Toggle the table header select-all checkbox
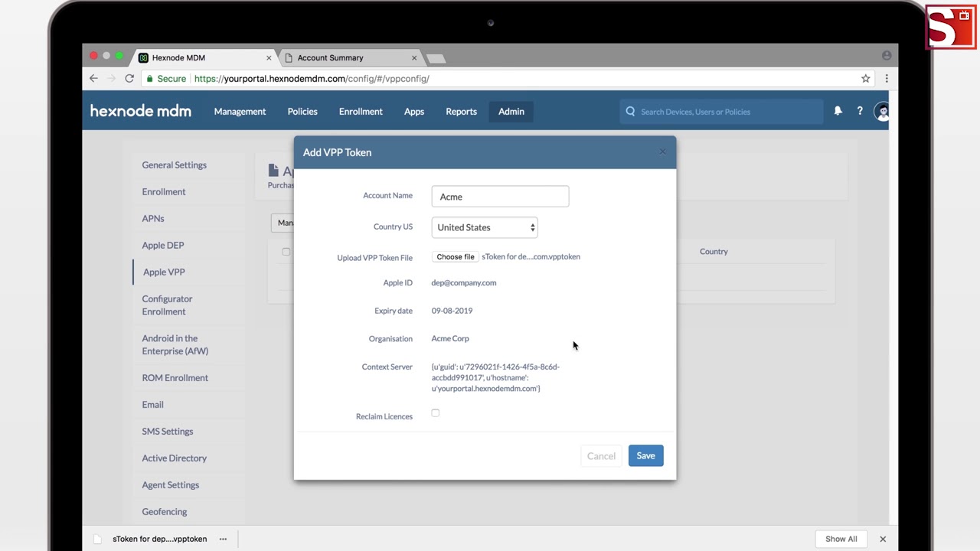The image size is (980, 551). [x=286, y=251]
